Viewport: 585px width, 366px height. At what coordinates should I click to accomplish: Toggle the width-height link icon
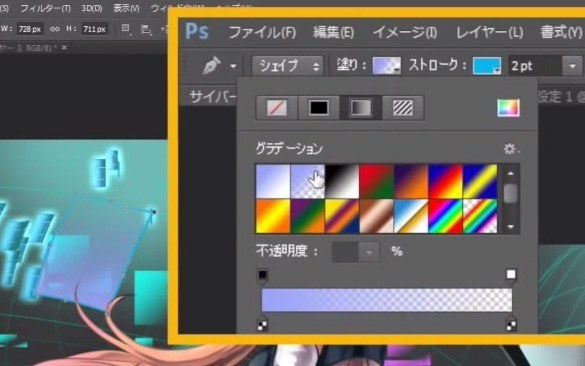55,29
